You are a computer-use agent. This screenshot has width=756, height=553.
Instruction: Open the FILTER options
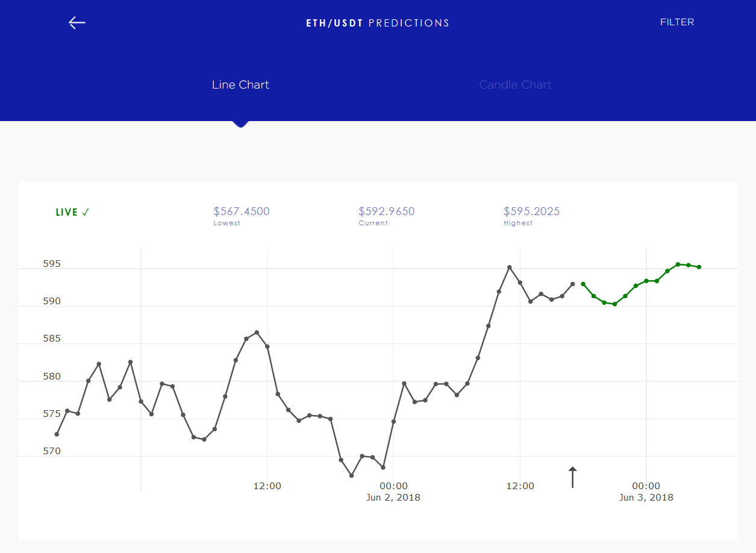(676, 22)
